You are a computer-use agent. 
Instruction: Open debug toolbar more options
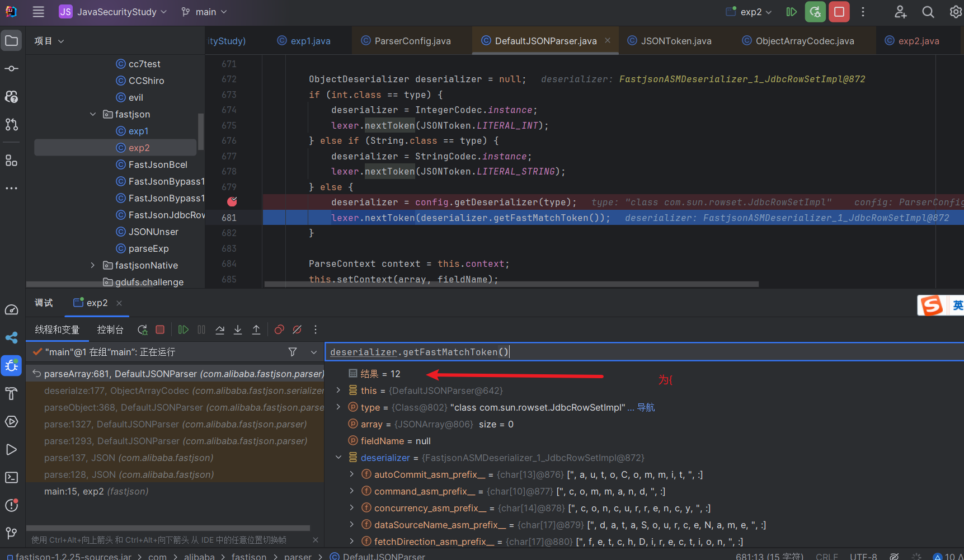pos(316,330)
